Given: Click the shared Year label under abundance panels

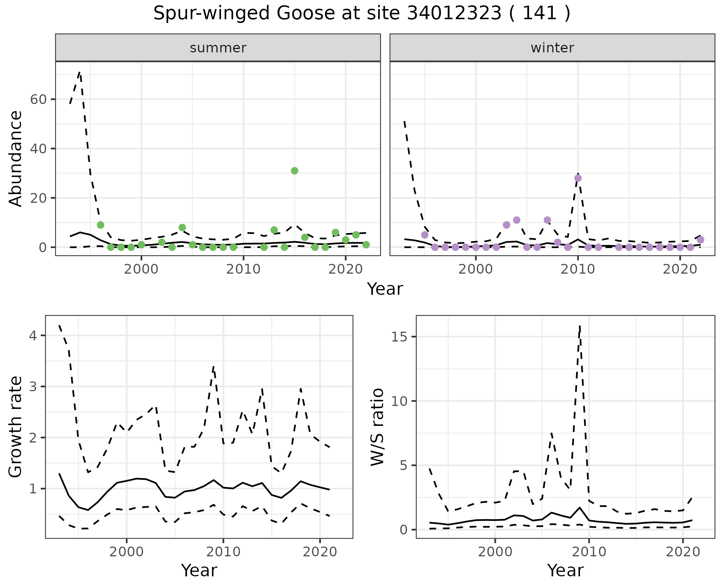Looking at the screenshot, I should click(385, 289).
